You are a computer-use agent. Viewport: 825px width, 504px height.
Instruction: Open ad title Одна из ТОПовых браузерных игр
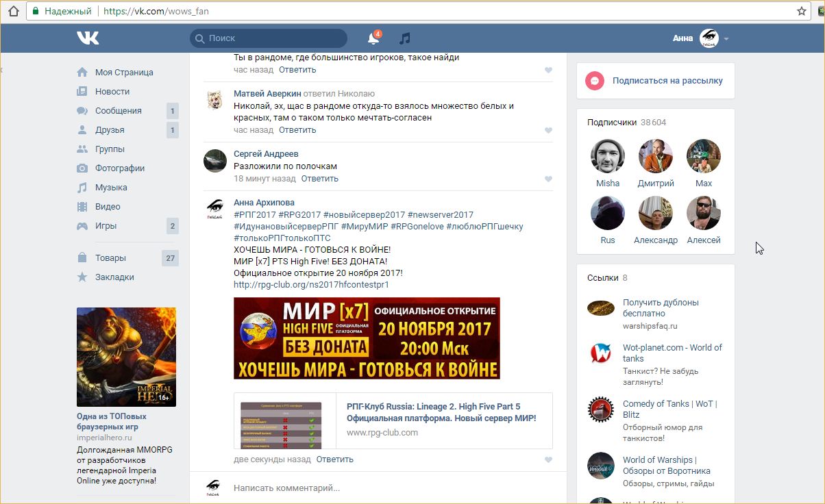112,422
